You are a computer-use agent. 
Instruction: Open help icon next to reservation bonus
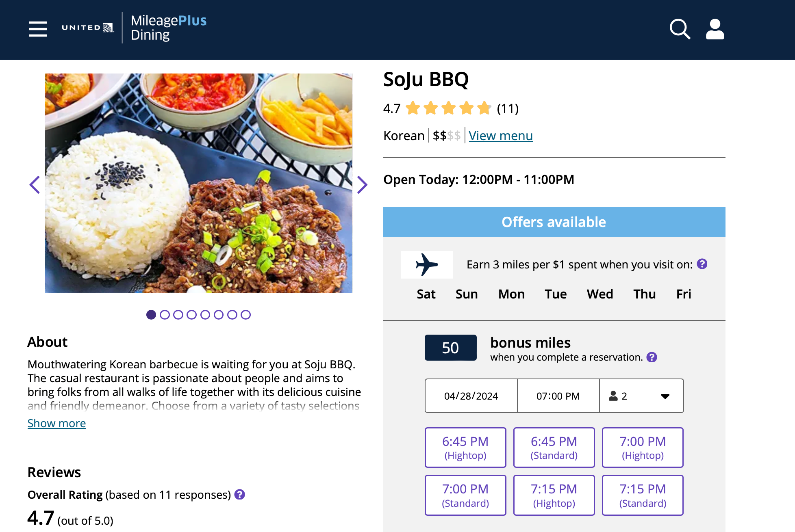(x=652, y=357)
